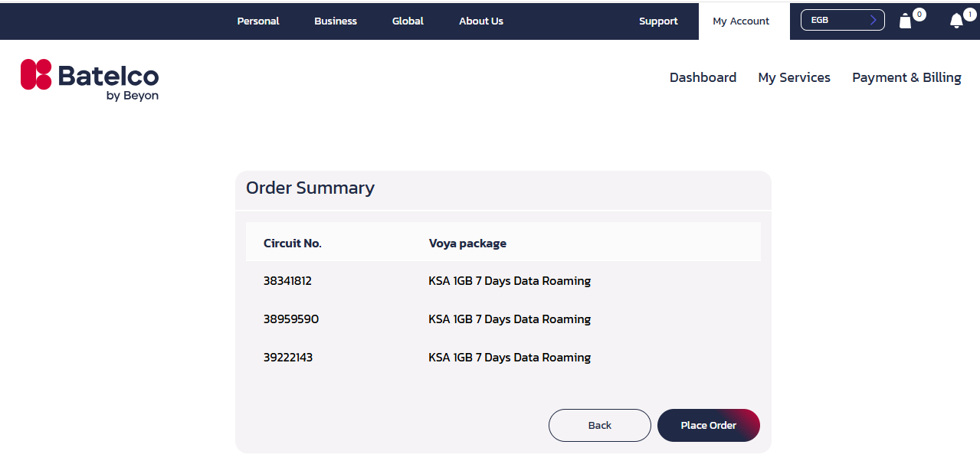Select the My Account tab
The image size is (980, 474).
(741, 21)
